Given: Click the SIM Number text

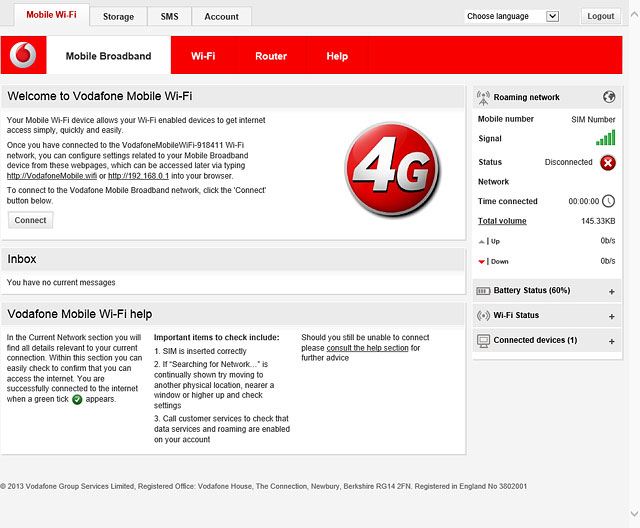Looking at the screenshot, I should click(593, 119).
